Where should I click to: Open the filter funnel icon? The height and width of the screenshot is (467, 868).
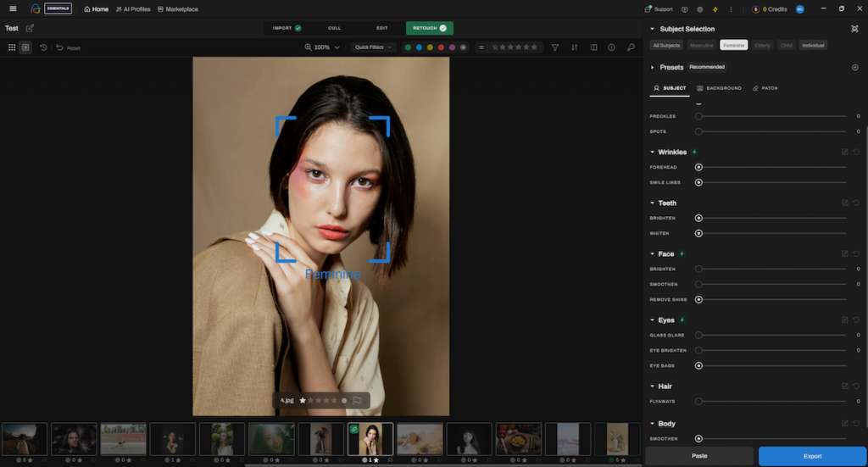tap(555, 47)
